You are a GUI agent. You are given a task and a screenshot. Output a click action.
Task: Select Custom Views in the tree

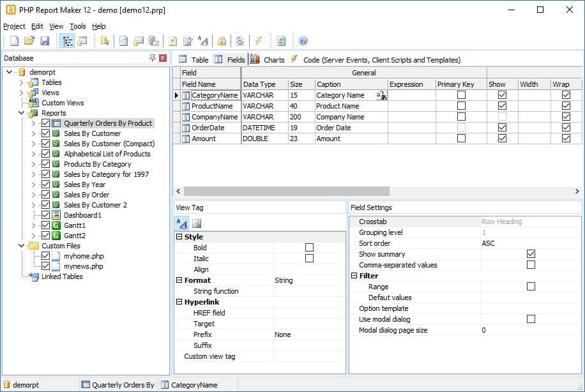click(63, 103)
